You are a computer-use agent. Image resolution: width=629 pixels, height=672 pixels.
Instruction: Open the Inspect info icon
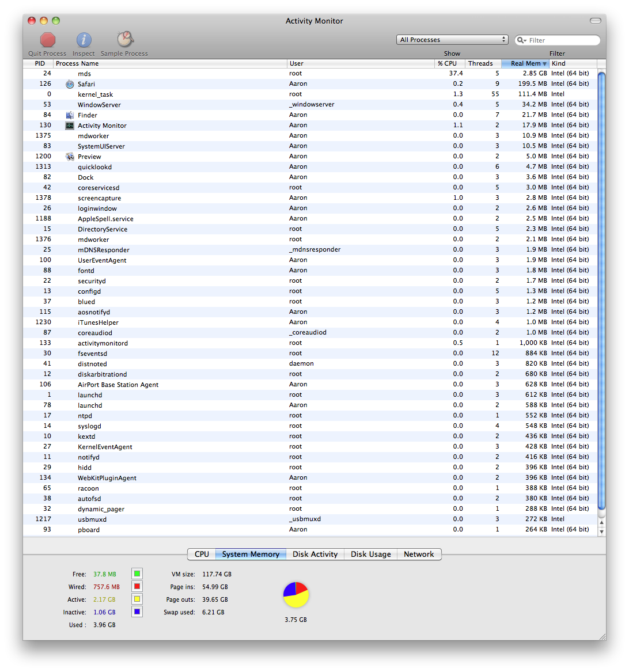[84, 40]
